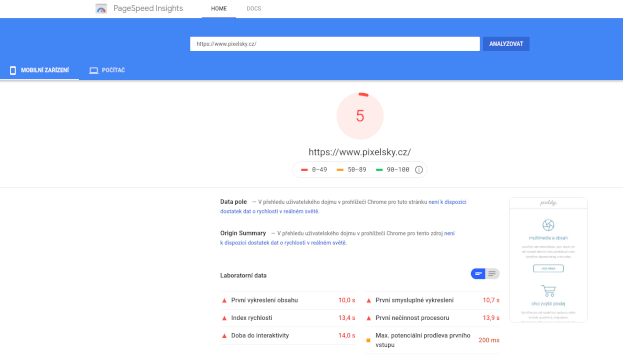Open the HOME tab
The image size is (623, 360).
point(219,9)
